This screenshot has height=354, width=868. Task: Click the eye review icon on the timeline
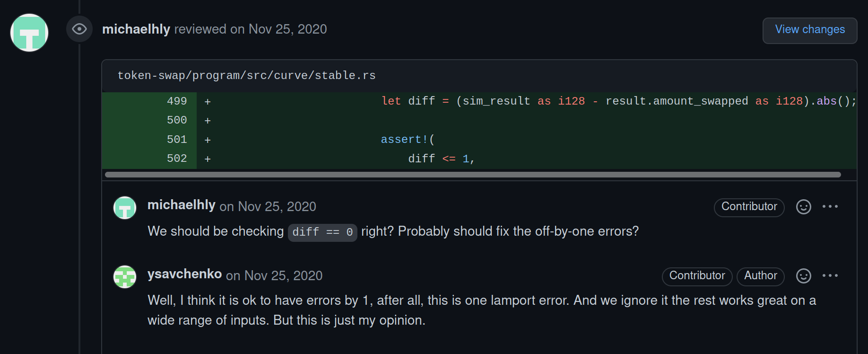[x=79, y=29]
